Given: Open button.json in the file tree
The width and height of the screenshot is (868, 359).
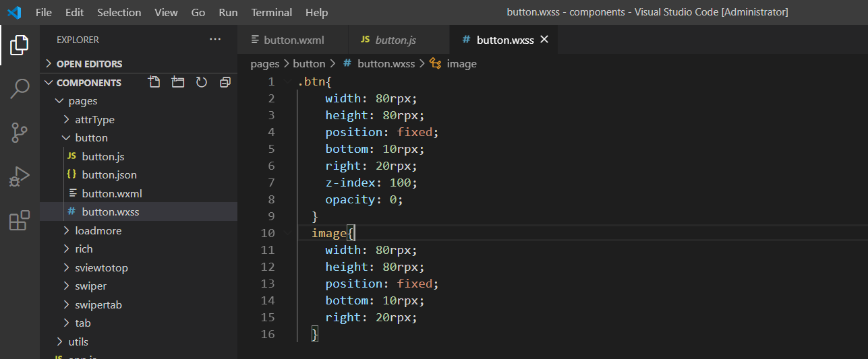Looking at the screenshot, I should click(138, 174).
